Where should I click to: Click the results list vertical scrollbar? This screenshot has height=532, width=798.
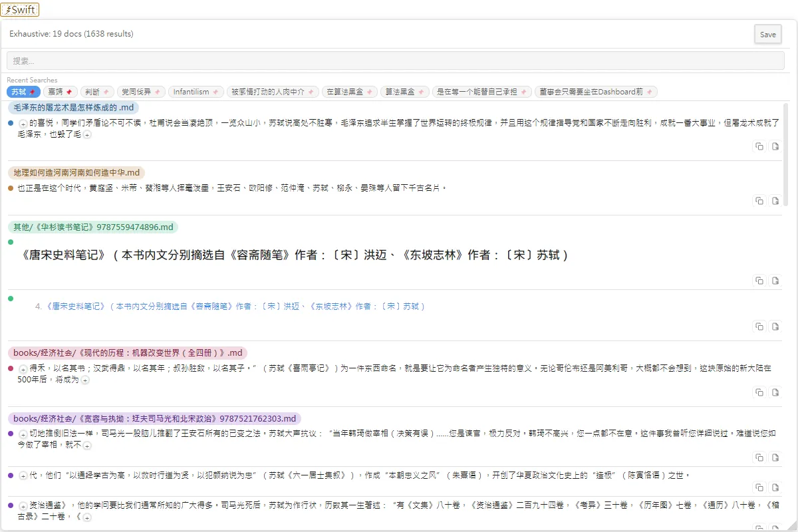click(x=786, y=154)
